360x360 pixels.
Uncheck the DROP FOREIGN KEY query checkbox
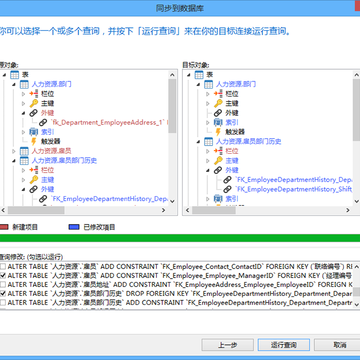tap(3, 294)
